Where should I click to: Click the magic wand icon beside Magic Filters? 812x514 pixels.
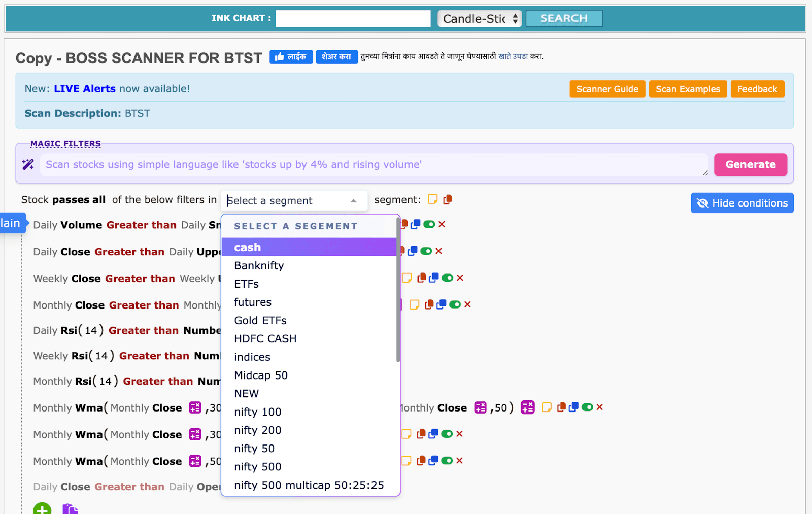pos(28,164)
